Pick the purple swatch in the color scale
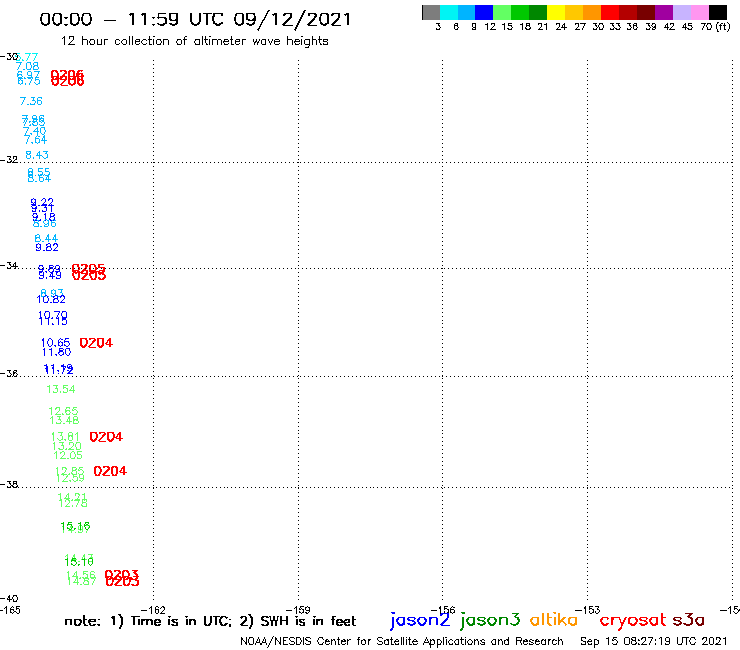Screen dimensions: 740x650 664,12
